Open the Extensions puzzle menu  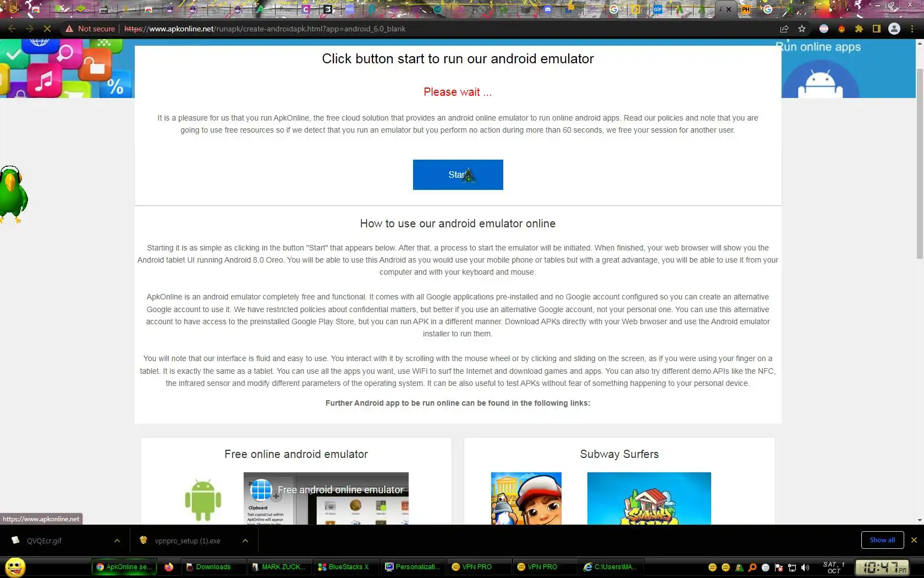(859, 29)
